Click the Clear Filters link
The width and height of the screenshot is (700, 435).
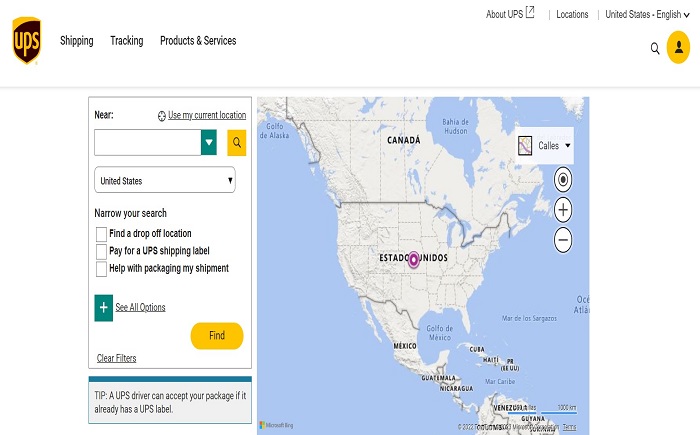pyautogui.click(x=116, y=358)
